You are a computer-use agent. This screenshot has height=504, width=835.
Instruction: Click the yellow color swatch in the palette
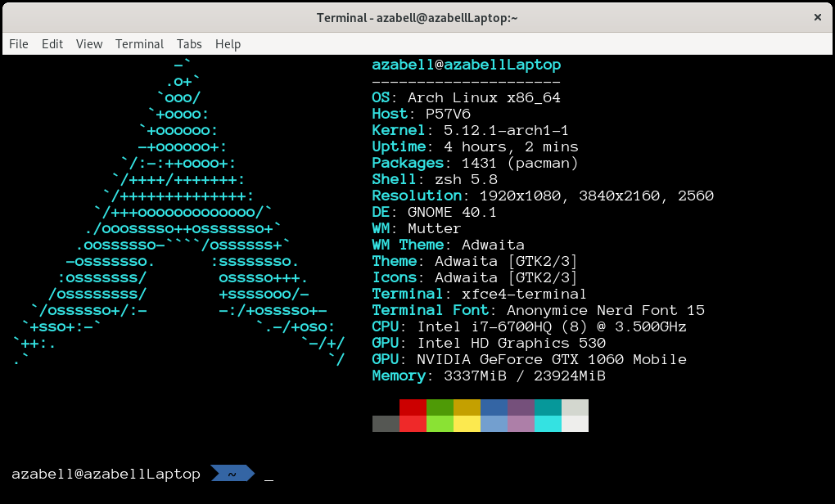(467, 409)
